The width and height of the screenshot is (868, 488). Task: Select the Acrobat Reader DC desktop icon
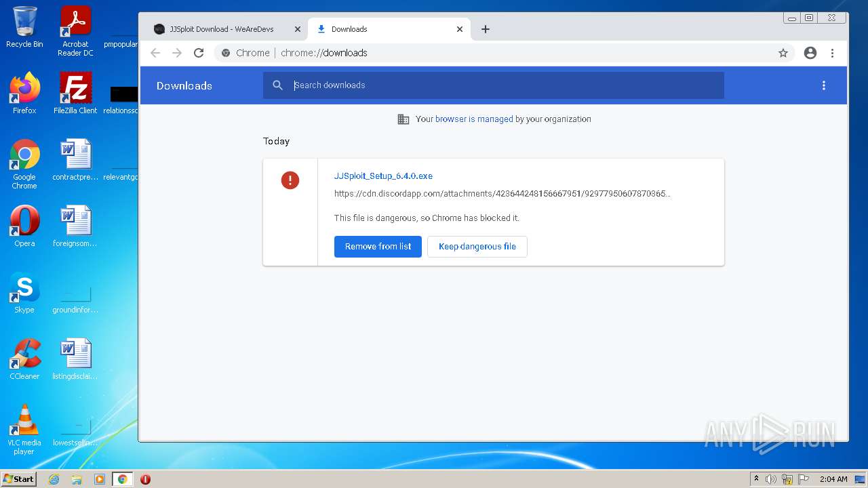pyautogui.click(x=75, y=32)
